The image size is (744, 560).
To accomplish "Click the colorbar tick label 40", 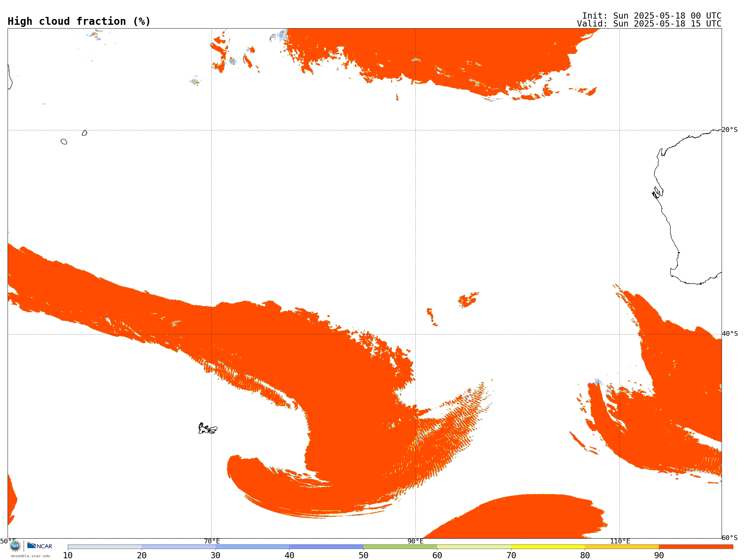I will point(289,556).
